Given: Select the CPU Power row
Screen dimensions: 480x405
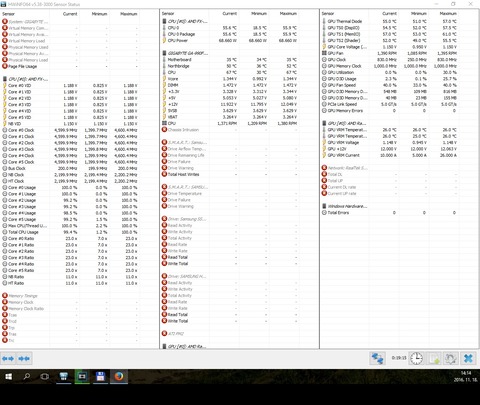Looking at the screenshot, I should [230, 40].
